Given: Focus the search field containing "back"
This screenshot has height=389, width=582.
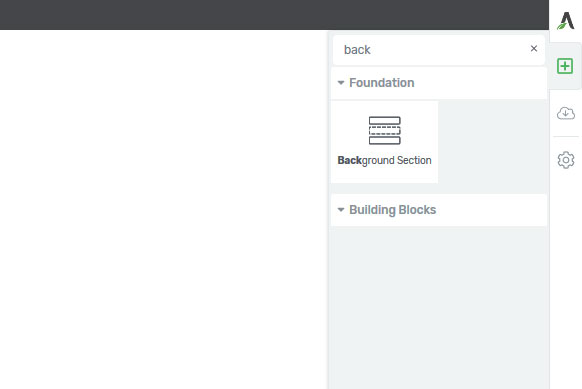Looking at the screenshot, I should (431, 50).
